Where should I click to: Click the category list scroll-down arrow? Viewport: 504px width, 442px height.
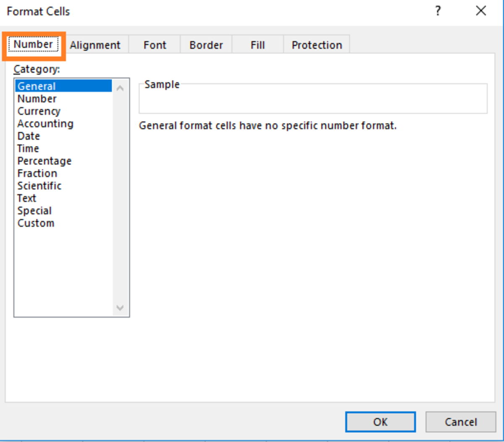(120, 308)
